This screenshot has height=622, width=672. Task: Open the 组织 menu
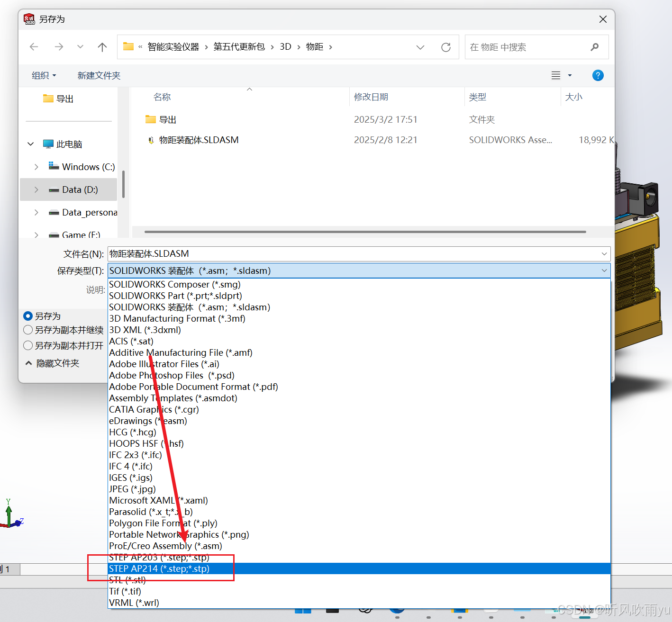44,75
